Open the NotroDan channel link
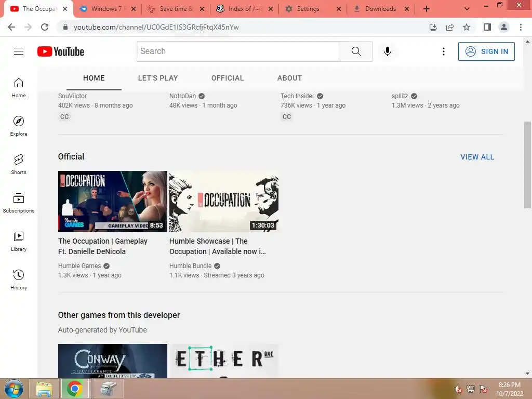The height and width of the screenshot is (399, 532). click(182, 96)
